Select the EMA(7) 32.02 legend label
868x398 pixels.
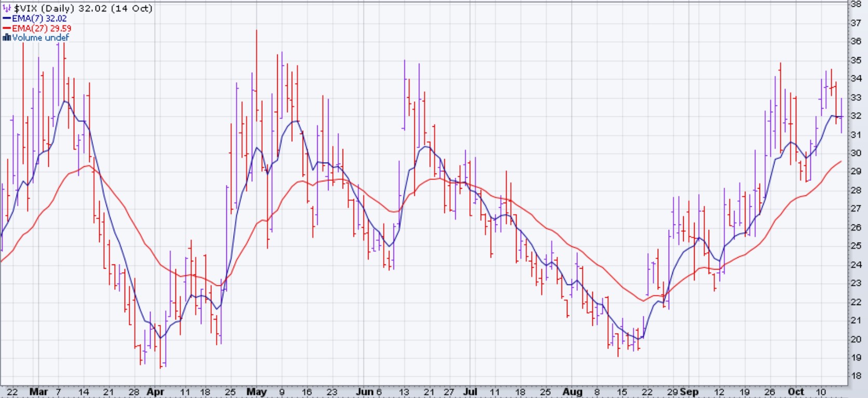[x=39, y=18]
